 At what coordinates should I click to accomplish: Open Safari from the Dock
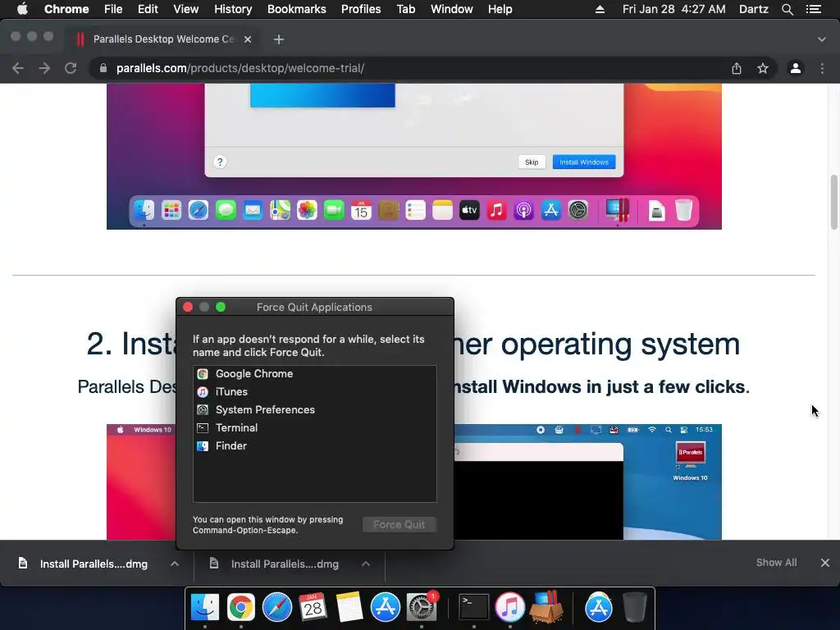click(x=277, y=607)
